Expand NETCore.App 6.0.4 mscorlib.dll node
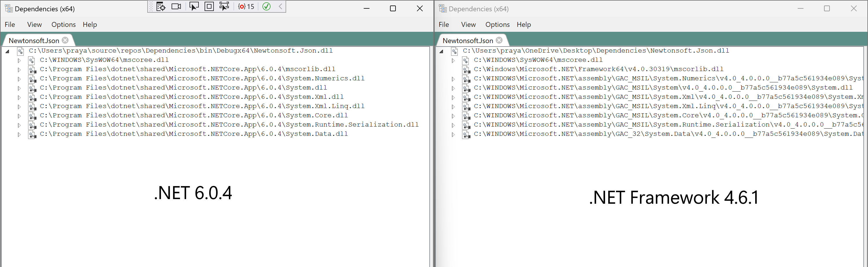This screenshot has width=868, height=267. click(x=19, y=70)
